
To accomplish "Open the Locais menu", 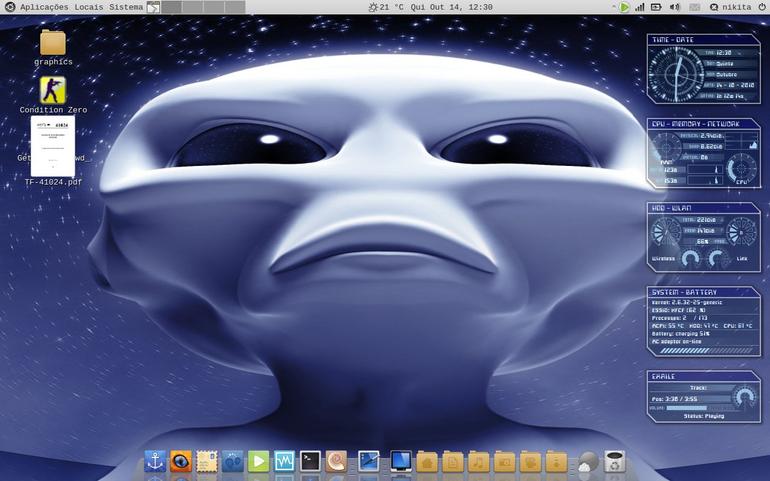I will (89, 7).
